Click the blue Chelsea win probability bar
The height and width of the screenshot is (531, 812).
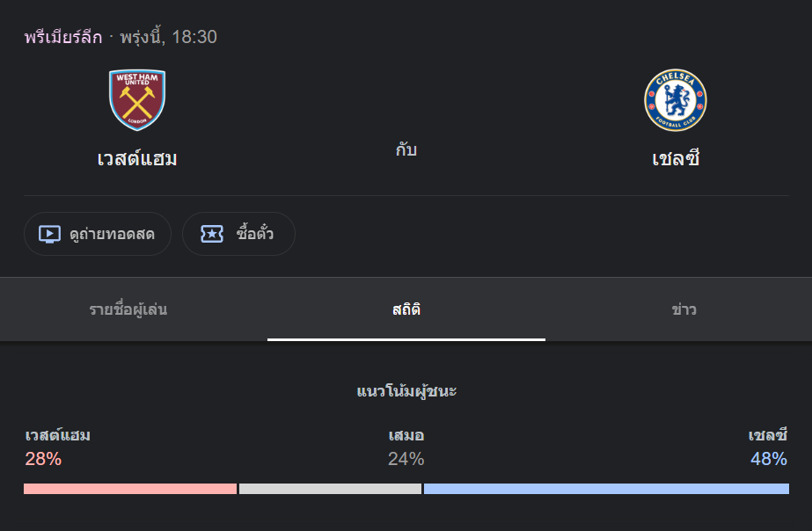point(606,489)
